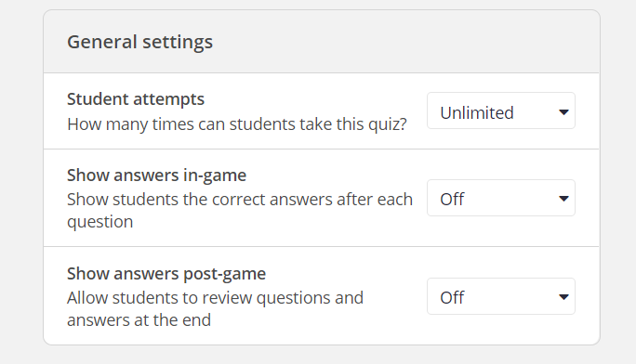Select the Student attempts label
This screenshot has width=636, height=364.
136,99
